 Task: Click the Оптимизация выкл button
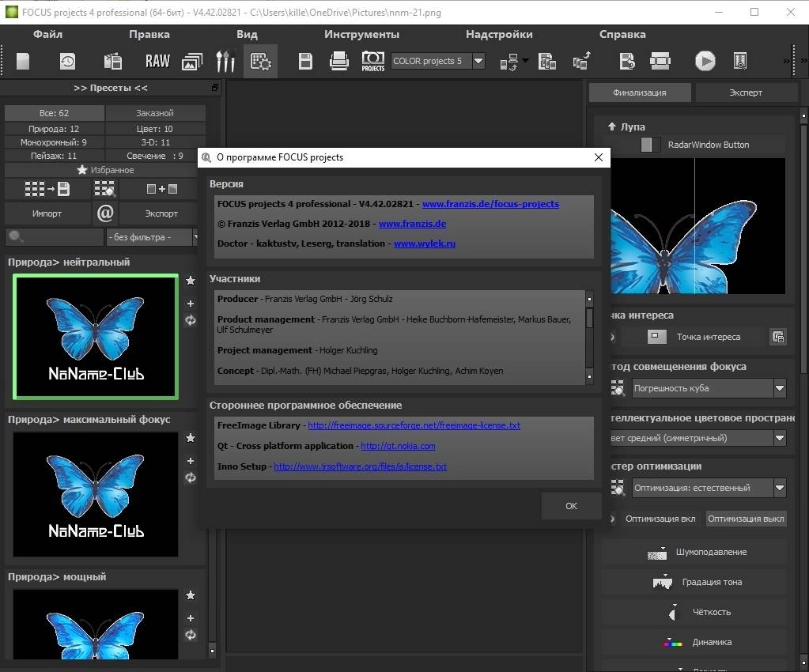[746, 519]
